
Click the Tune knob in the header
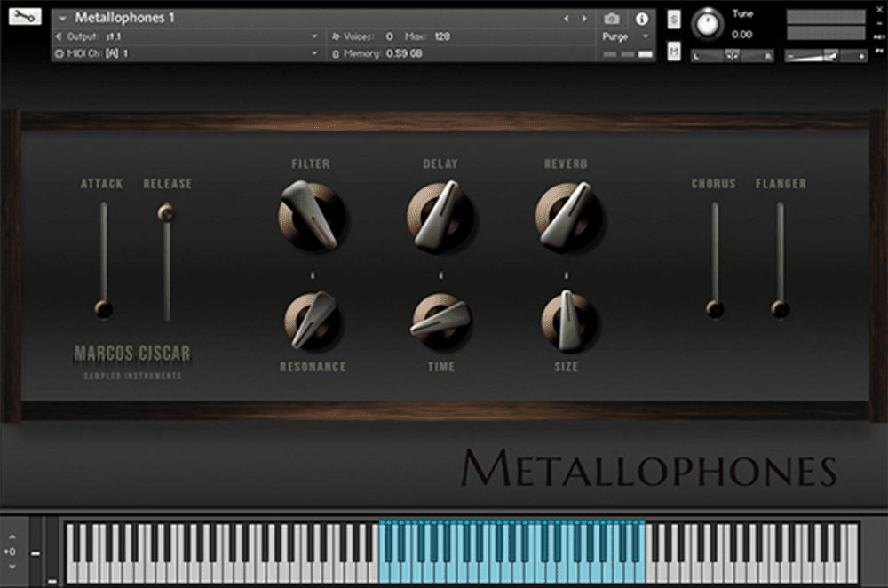point(707,25)
